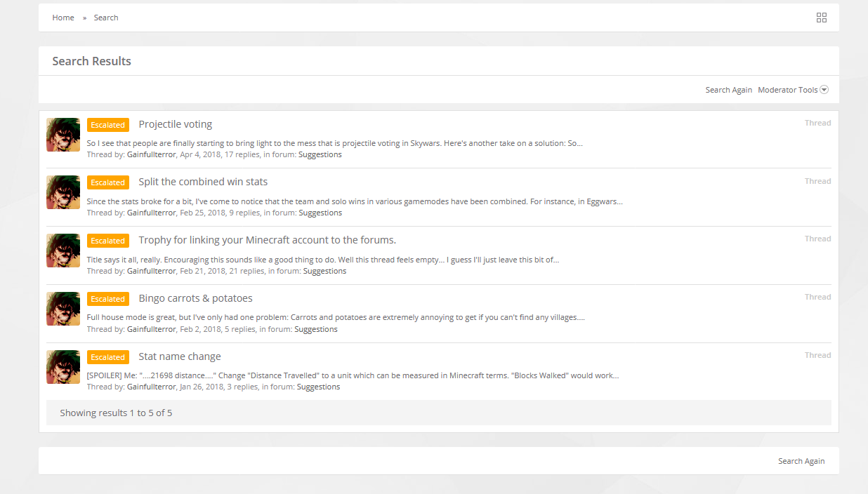Click the Escalated badge on Trophy thread

pos(108,241)
